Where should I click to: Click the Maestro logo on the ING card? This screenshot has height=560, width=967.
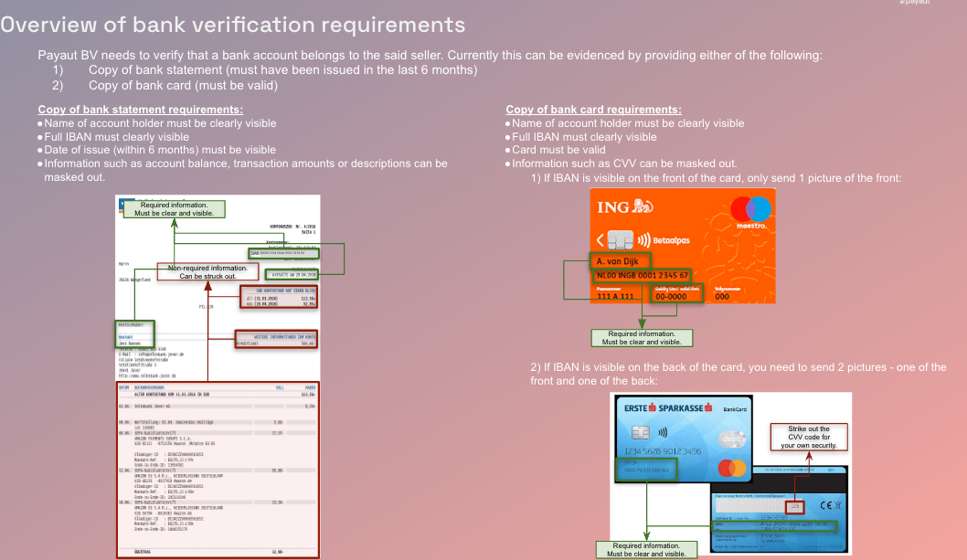click(749, 212)
